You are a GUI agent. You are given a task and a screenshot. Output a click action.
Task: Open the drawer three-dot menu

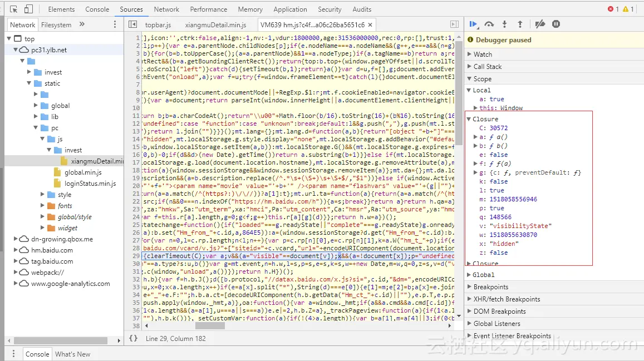(x=13, y=354)
